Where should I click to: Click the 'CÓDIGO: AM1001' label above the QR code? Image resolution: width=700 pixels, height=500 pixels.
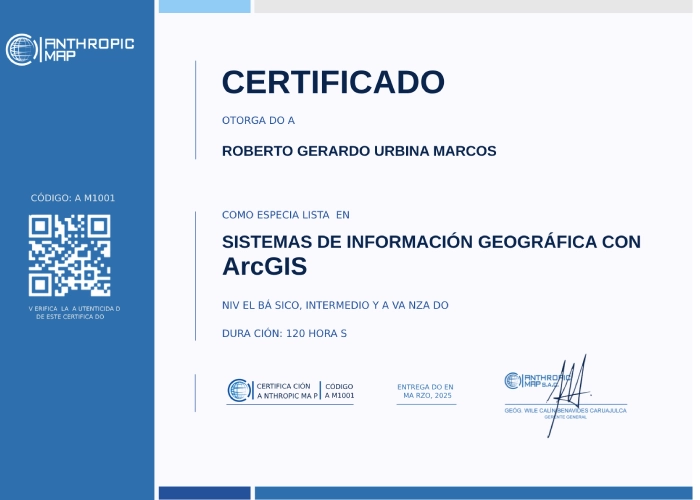click(x=73, y=198)
